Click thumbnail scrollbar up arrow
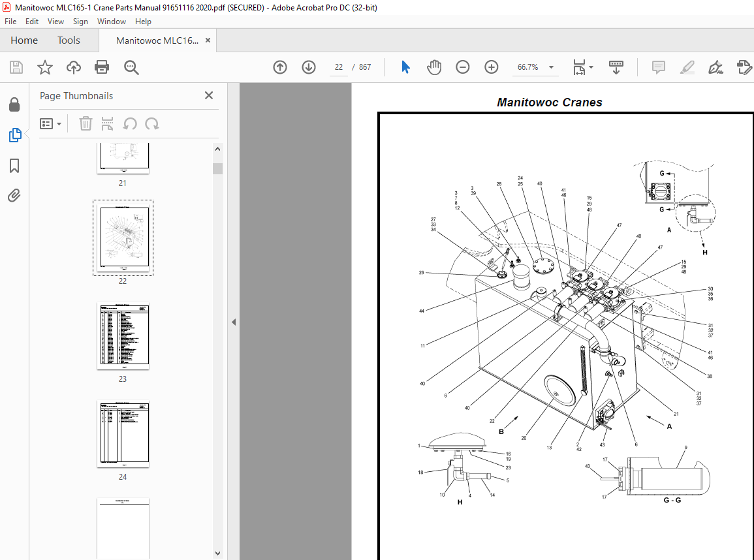Viewport: 754px width, 560px height. click(x=217, y=149)
